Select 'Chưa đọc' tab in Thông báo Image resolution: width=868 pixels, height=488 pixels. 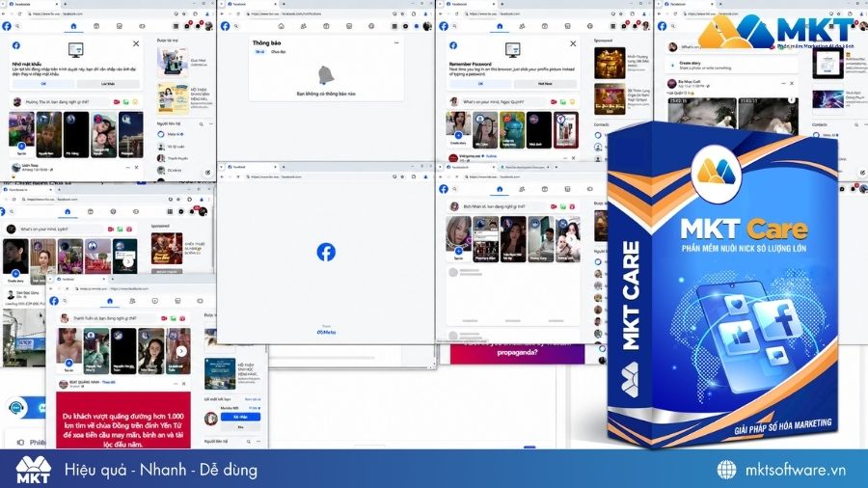[278, 51]
